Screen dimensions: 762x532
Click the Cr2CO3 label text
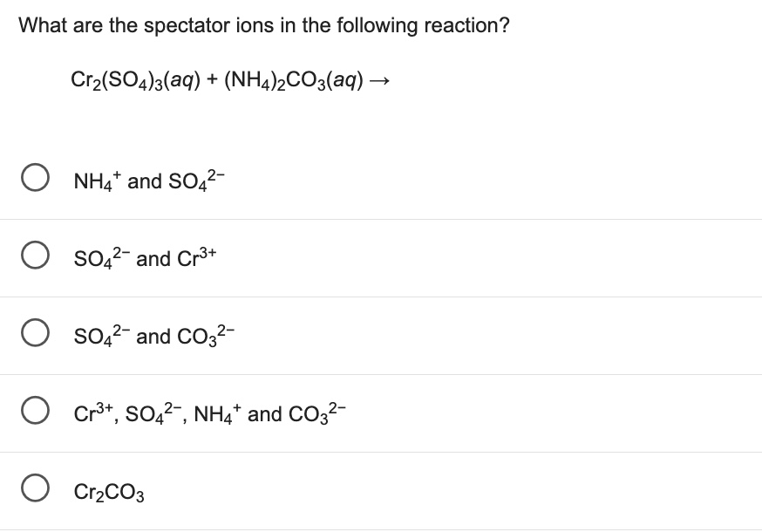coord(109,490)
